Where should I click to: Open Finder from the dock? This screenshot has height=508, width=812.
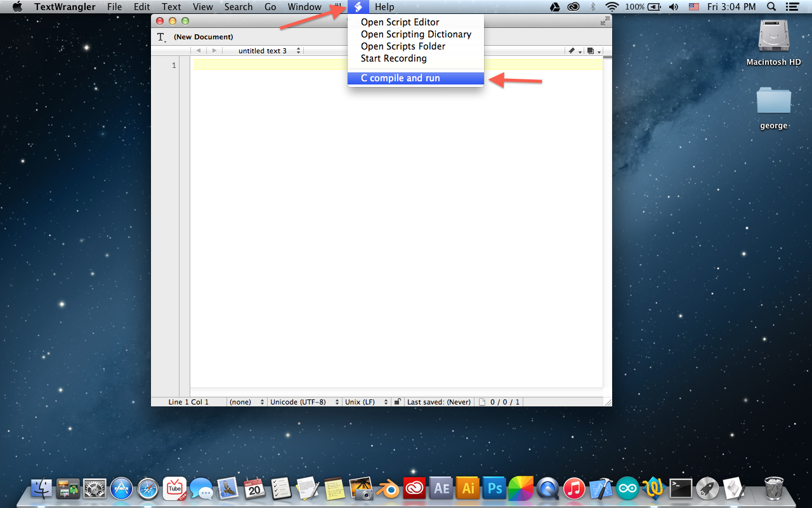[41, 488]
